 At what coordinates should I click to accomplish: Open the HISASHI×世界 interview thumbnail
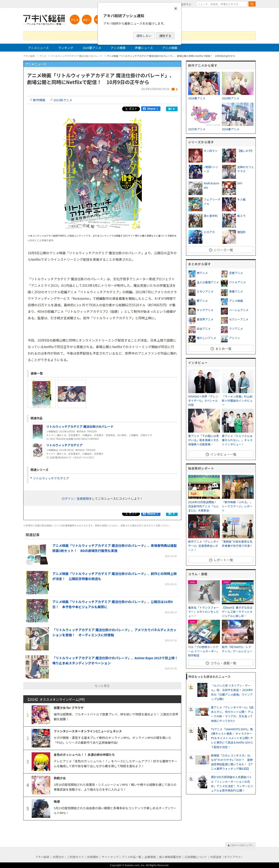[204, 381]
